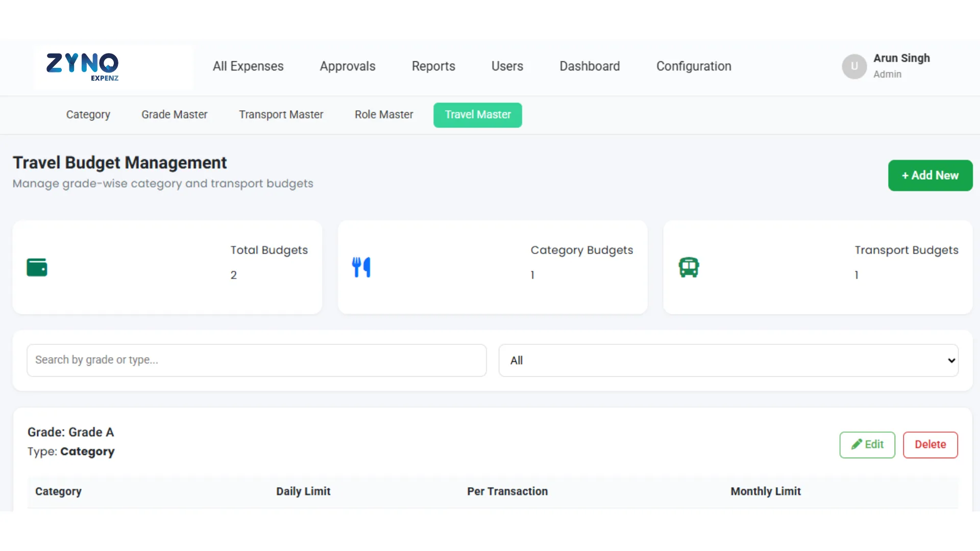Open the Configuration menu
This screenshot has height=551, width=980.
(x=694, y=66)
